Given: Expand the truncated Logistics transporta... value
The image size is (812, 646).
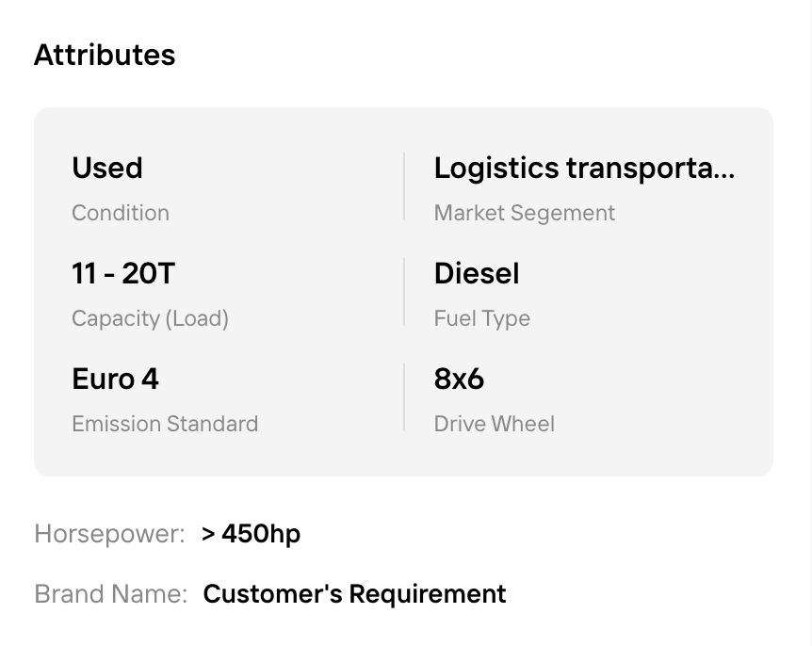Looking at the screenshot, I should pyautogui.click(x=584, y=169).
